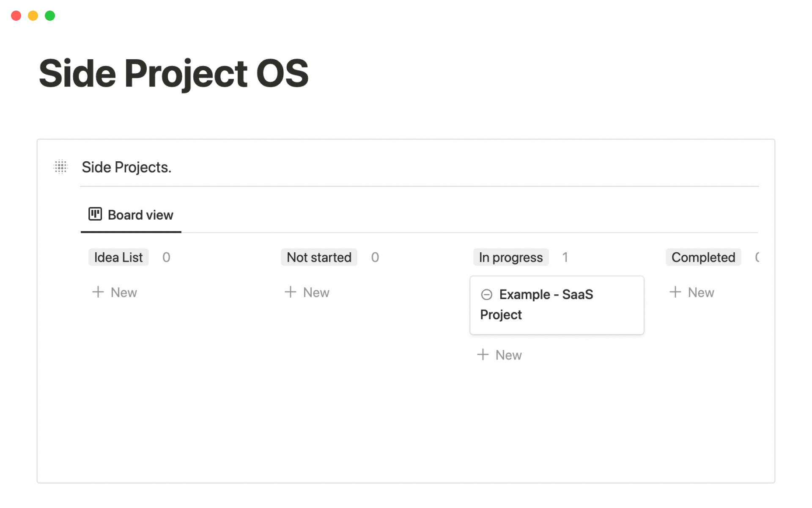Click the dotted grid icon beside Side Projects

[x=61, y=167]
